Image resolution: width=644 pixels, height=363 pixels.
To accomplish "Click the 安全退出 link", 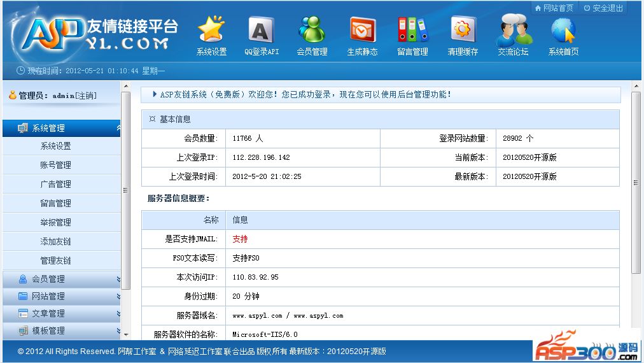I will tap(608, 8).
